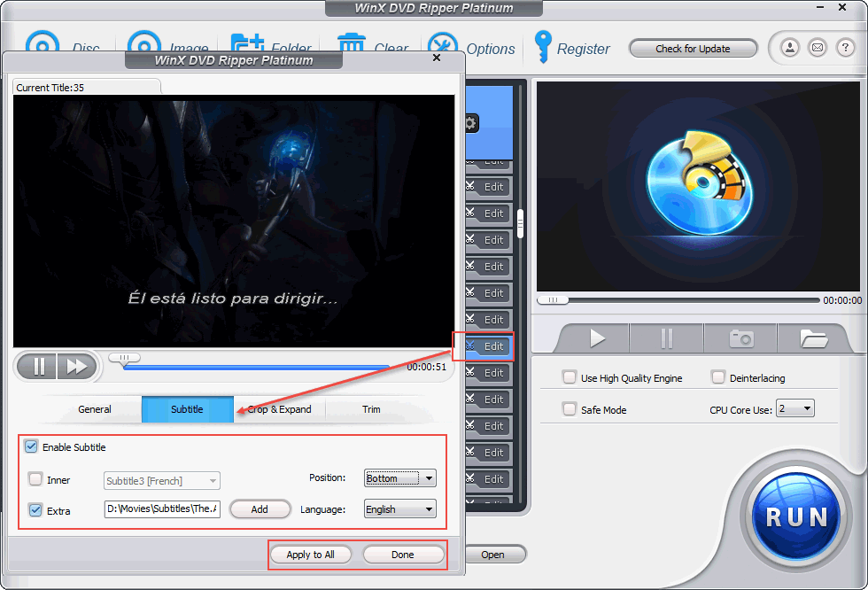868x590 pixels.
Task: Click the Disc icon in toolbar
Action: click(x=43, y=42)
